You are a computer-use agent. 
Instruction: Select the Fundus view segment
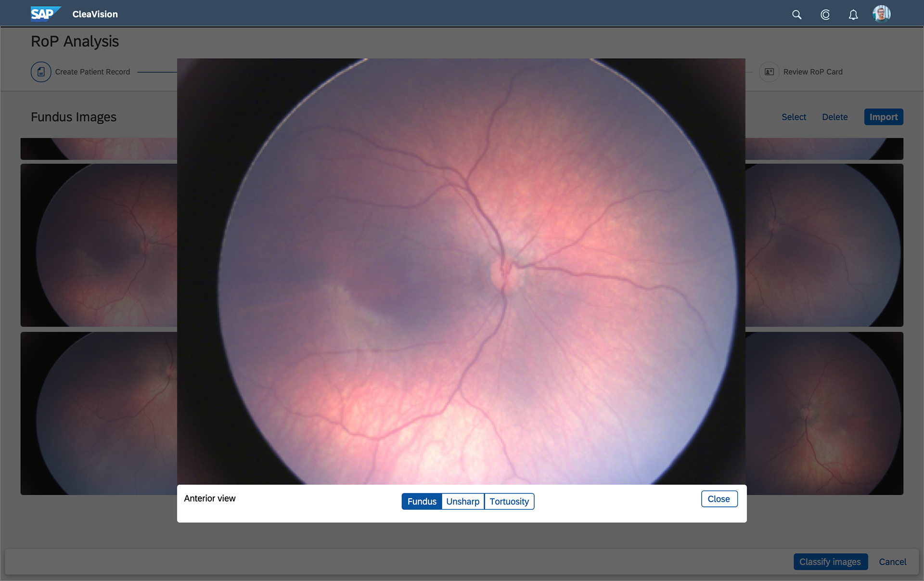pyautogui.click(x=422, y=501)
